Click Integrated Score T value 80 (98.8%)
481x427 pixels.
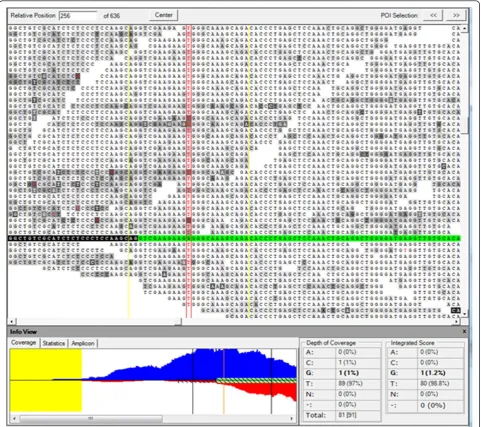pos(434,384)
